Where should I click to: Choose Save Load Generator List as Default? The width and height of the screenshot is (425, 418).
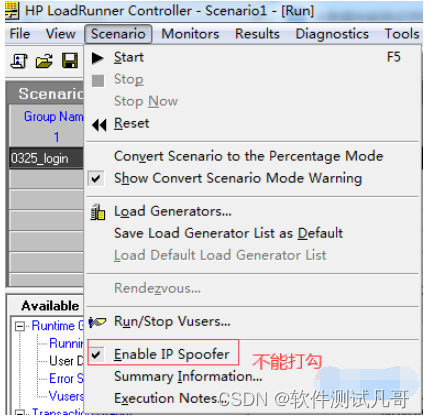tap(228, 233)
